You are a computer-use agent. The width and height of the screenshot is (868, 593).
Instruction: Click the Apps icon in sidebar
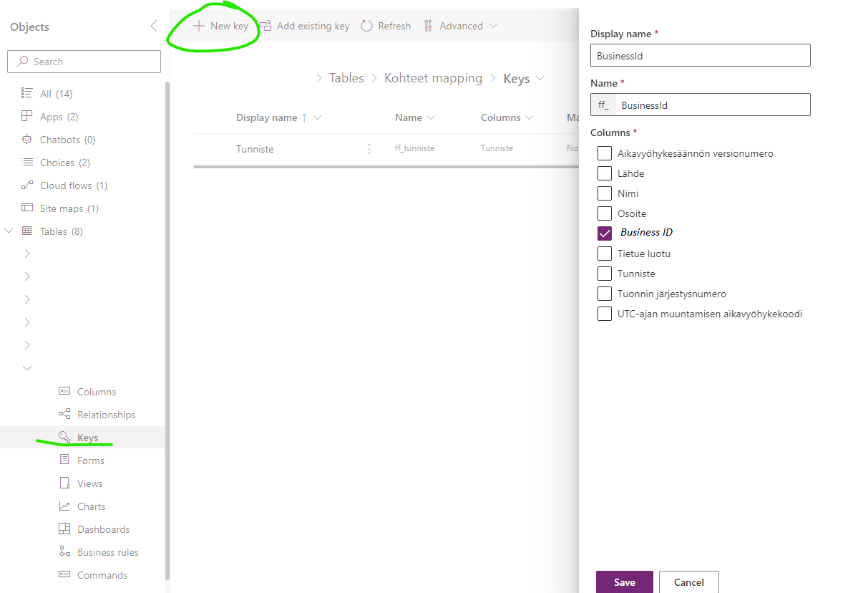pos(27,117)
